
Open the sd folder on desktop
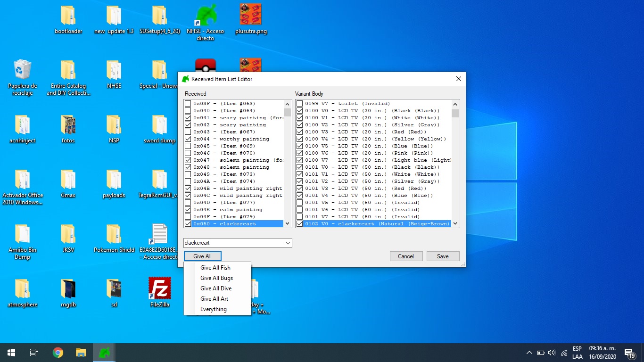coord(114,293)
